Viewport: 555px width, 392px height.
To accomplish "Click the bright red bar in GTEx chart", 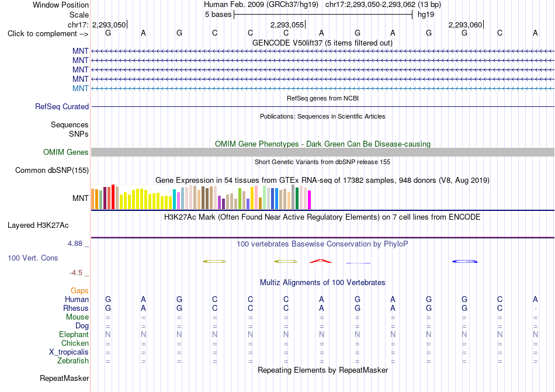I will [113, 197].
